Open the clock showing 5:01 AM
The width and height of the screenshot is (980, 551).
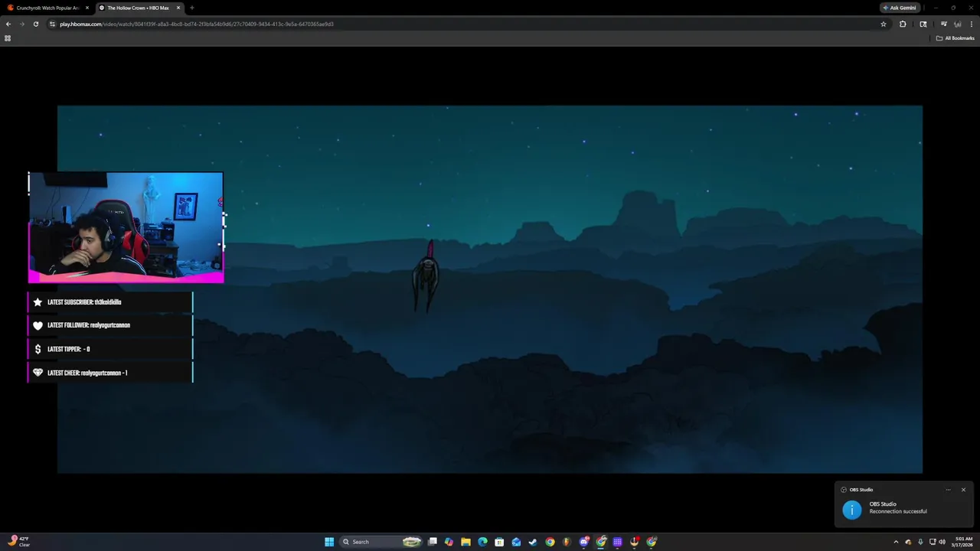[963, 542]
